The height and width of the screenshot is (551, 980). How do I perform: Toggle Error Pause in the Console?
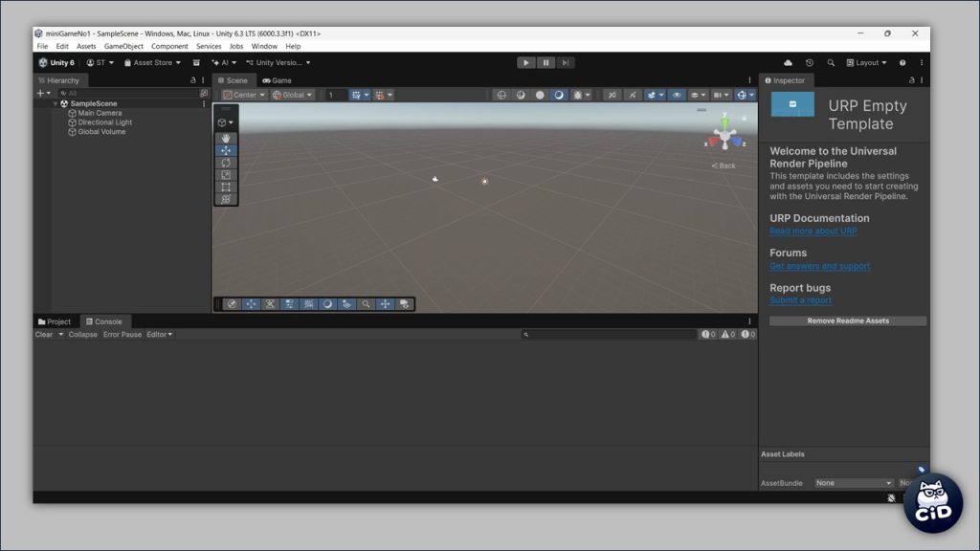[122, 335]
